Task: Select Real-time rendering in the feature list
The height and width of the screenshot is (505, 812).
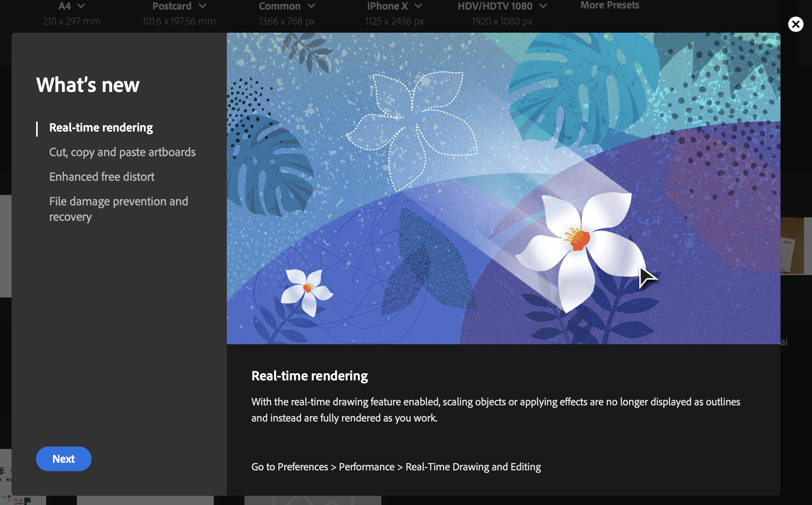Action: (101, 128)
